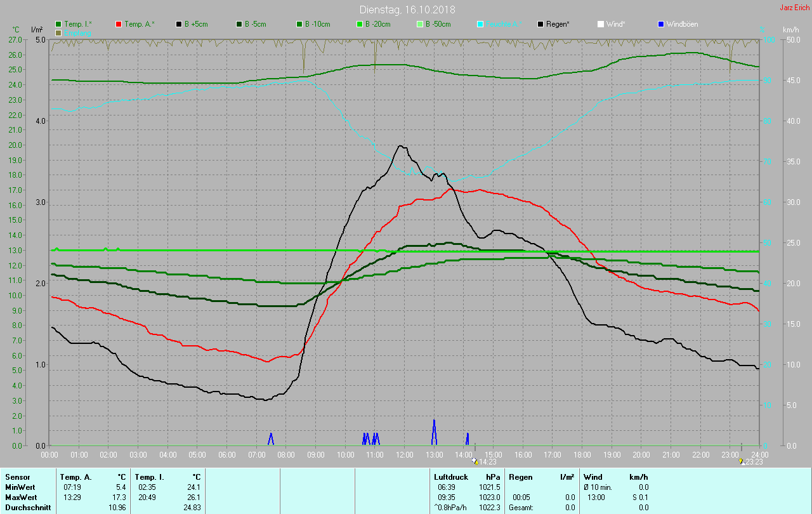Click the blue Windböen legend swatch
Image resolution: width=812 pixels, height=514 pixels.
click(x=661, y=24)
